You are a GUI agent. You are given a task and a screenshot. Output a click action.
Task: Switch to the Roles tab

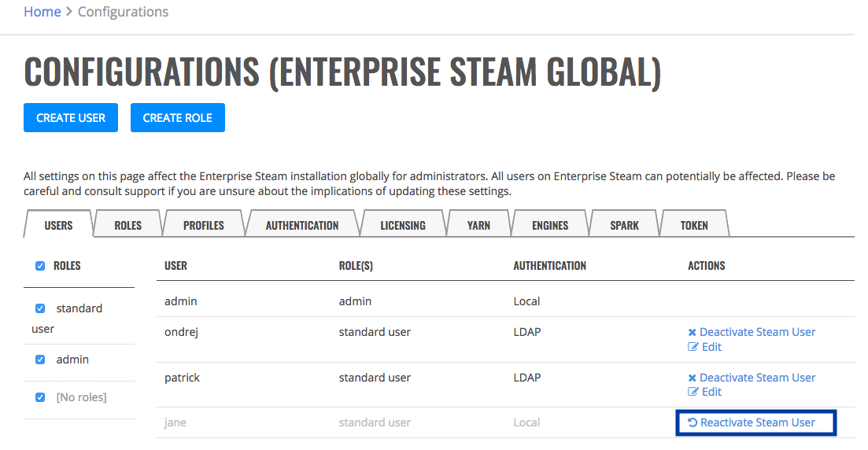coord(127,225)
